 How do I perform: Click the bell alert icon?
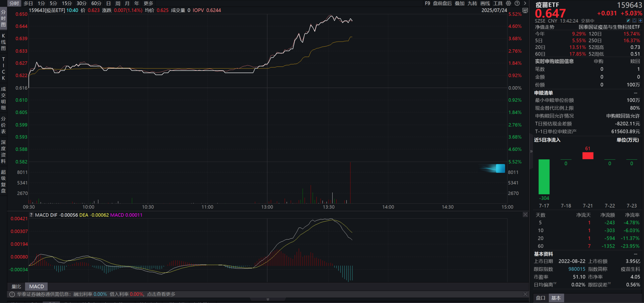(634, 21)
